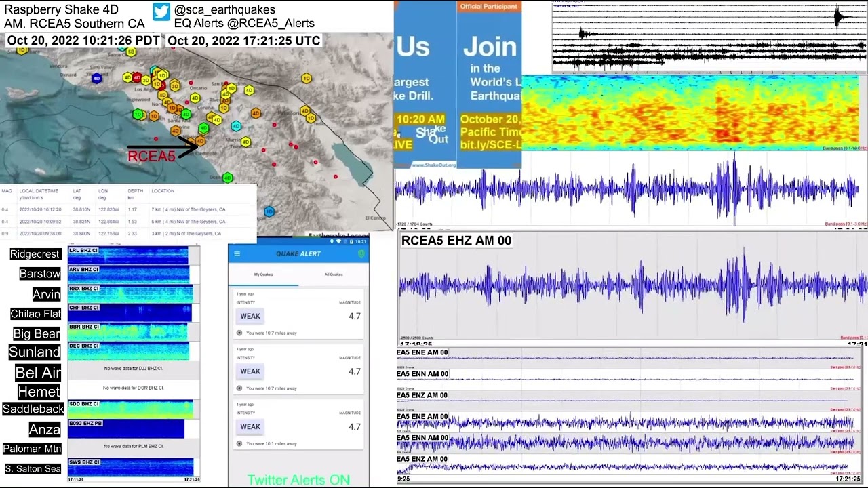Image resolution: width=868 pixels, height=488 pixels.
Task: Select the green 4D marker near Oceanside
Action: point(228,178)
